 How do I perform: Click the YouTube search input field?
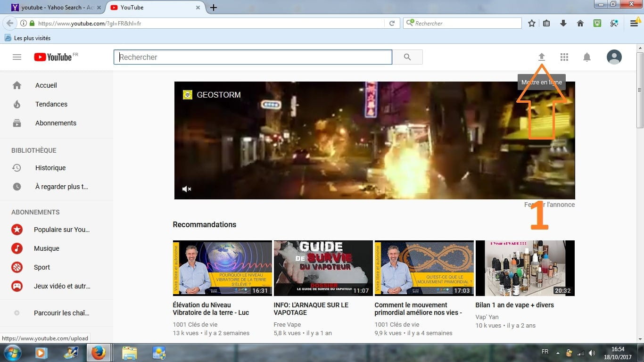253,57
